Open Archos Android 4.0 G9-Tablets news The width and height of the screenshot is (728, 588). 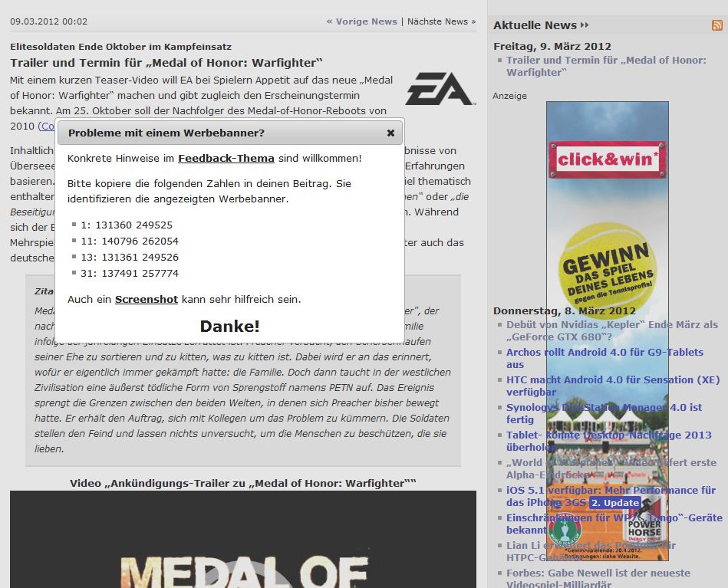(x=604, y=358)
